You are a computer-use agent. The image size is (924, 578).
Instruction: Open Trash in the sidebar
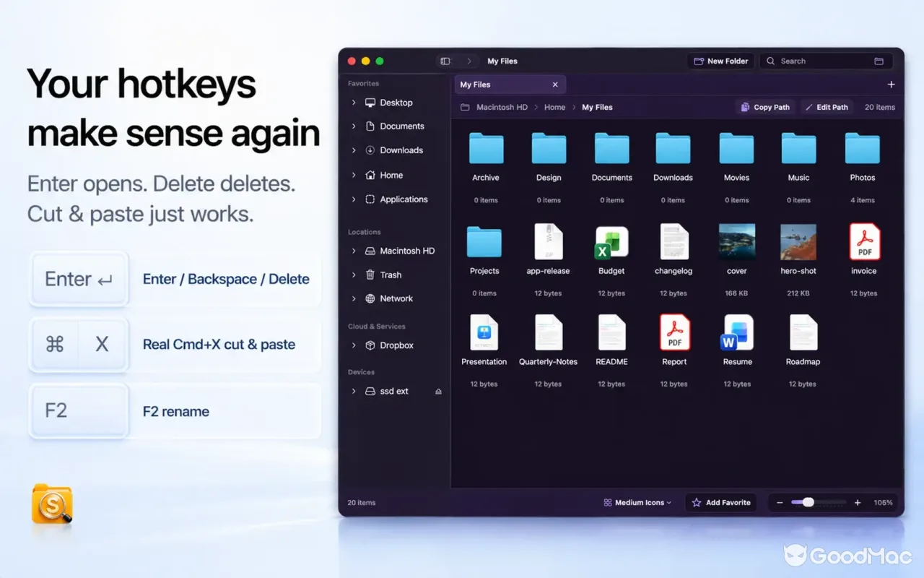[x=391, y=275]
